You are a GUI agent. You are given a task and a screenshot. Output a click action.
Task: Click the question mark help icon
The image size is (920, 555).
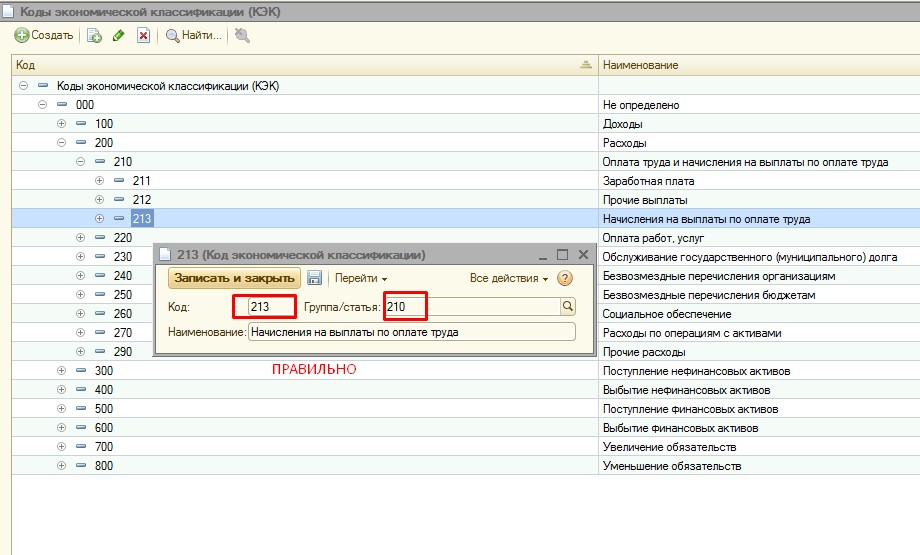565,278
